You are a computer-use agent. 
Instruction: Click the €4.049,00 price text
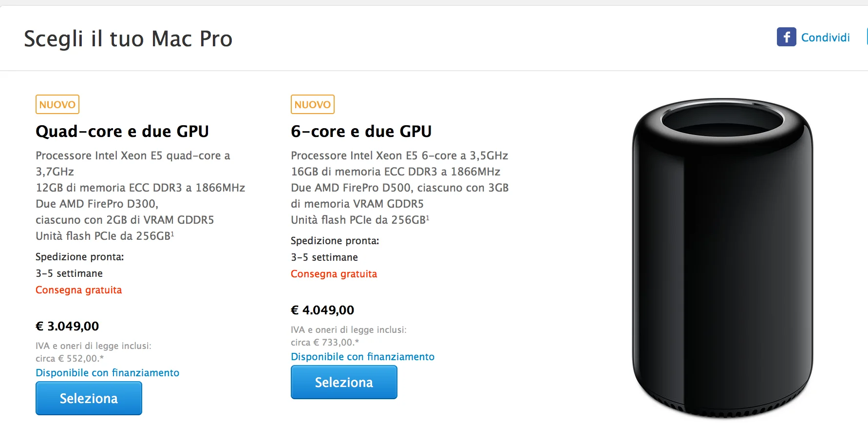[322, 309]
